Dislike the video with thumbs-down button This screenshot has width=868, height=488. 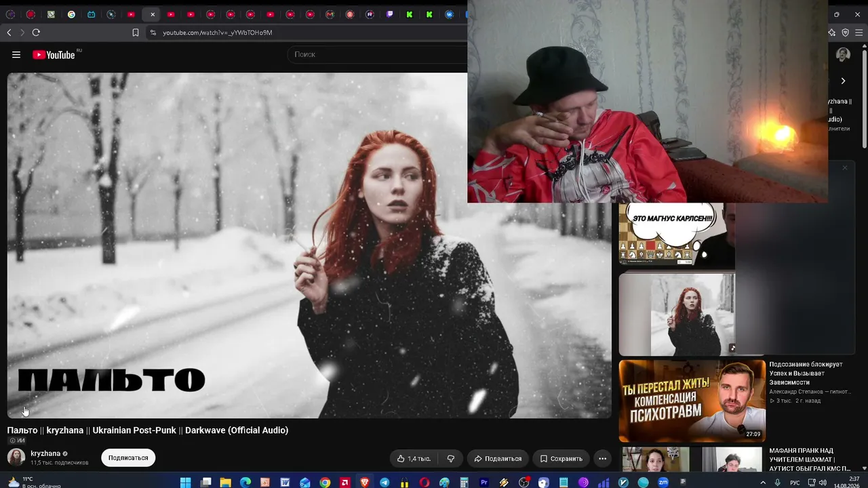(451, 459)
